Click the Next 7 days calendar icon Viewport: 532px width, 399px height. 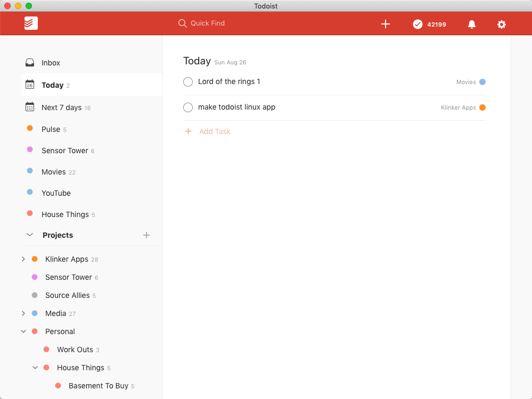coord(30,107)
